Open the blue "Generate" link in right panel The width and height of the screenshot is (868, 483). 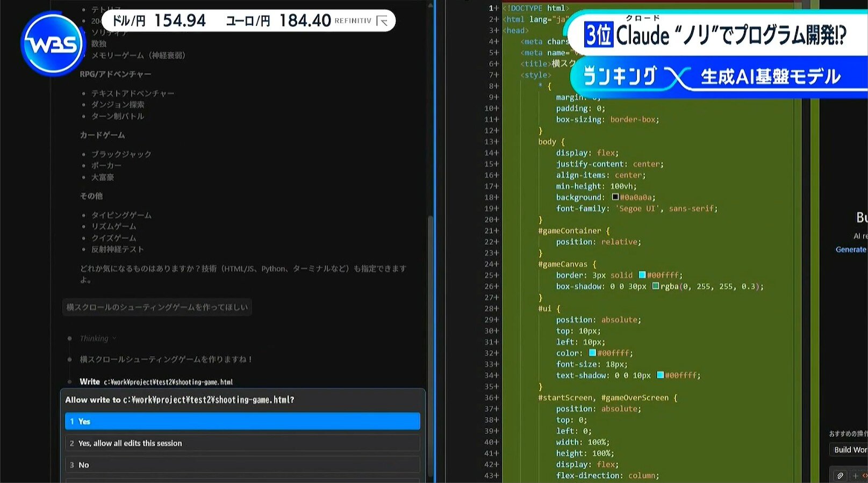tap(851, 249)
